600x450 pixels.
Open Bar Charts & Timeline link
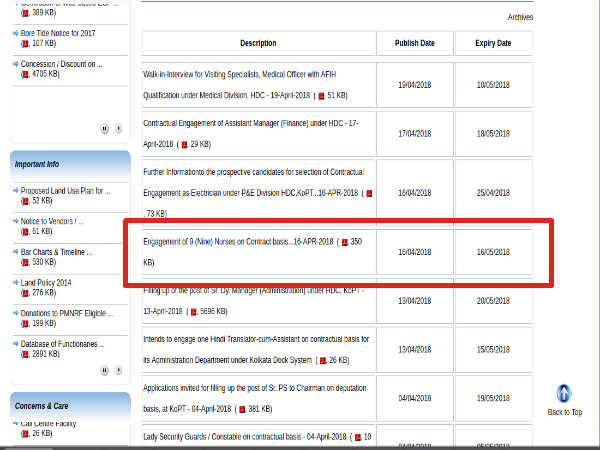(x=56, y=252)
